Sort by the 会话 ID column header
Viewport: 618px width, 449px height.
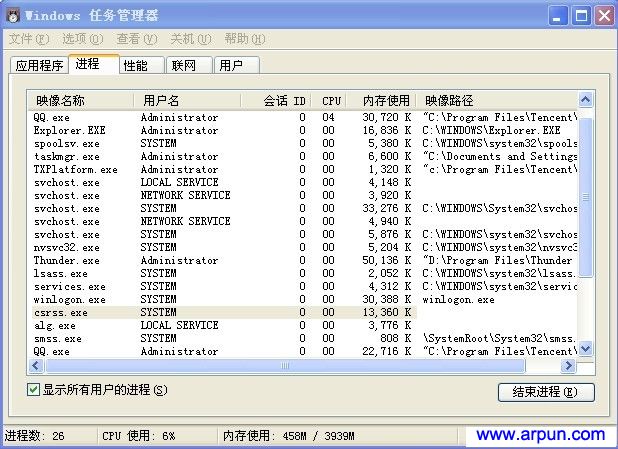point(276,101)
